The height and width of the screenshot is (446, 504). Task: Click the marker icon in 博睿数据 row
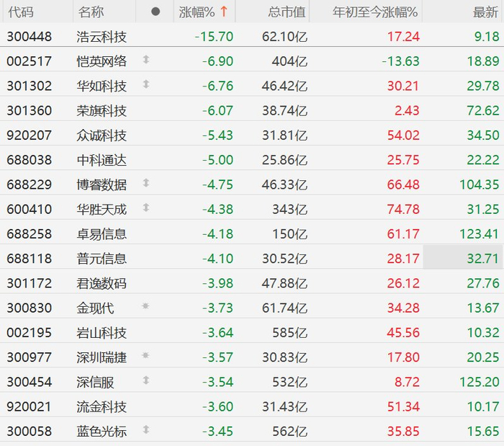[x=146, y=183]
